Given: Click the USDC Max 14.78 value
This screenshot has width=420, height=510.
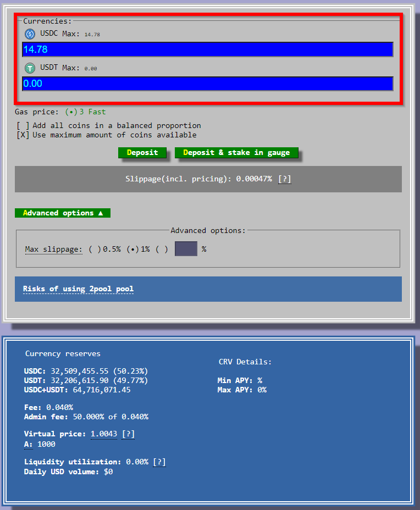Looking at the screenshot, I should pos(92,35).
